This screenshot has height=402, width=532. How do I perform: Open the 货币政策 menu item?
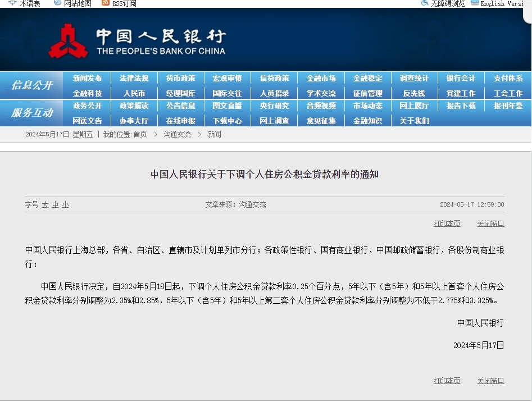point(180,78)
